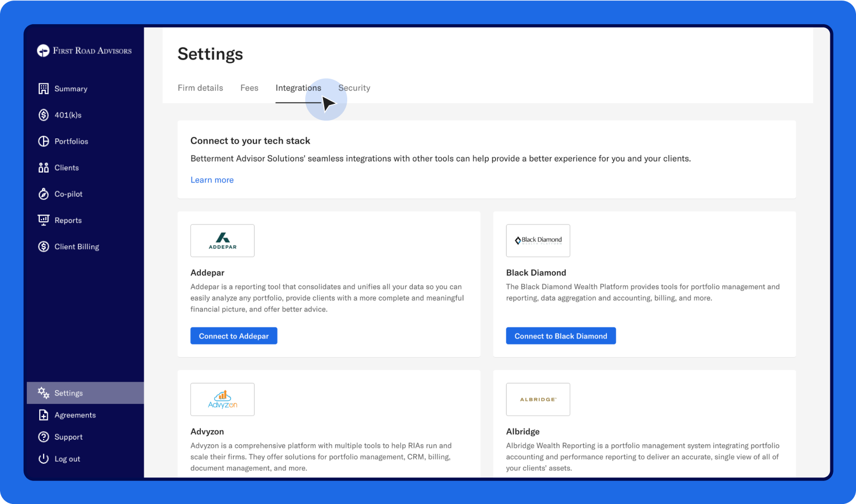Open Support in sidebar
856x504 pixels.
click(69, 437)
